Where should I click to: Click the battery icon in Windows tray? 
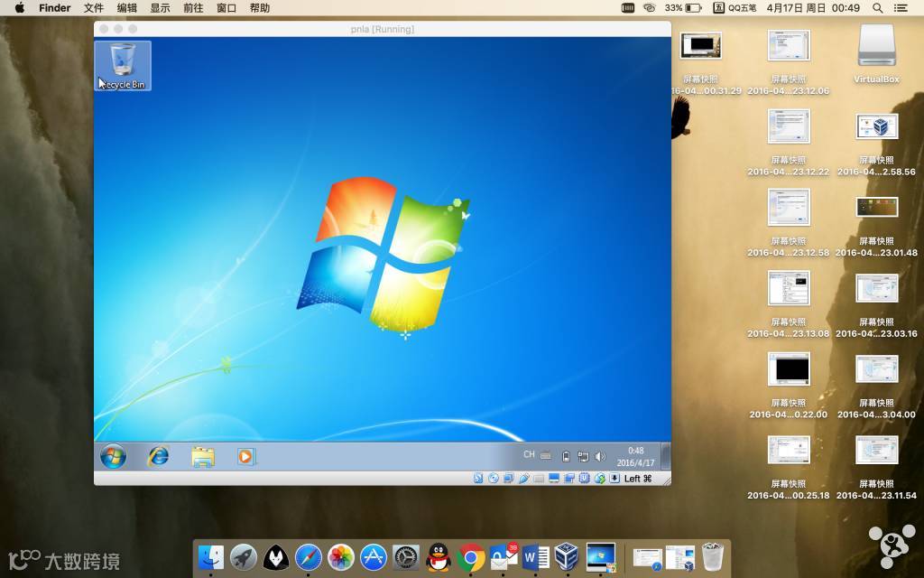(x=567, y=456)
